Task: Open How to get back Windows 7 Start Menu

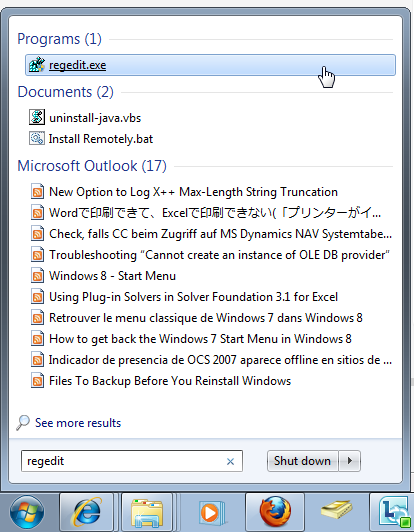Action: click(x=200, y=339)
